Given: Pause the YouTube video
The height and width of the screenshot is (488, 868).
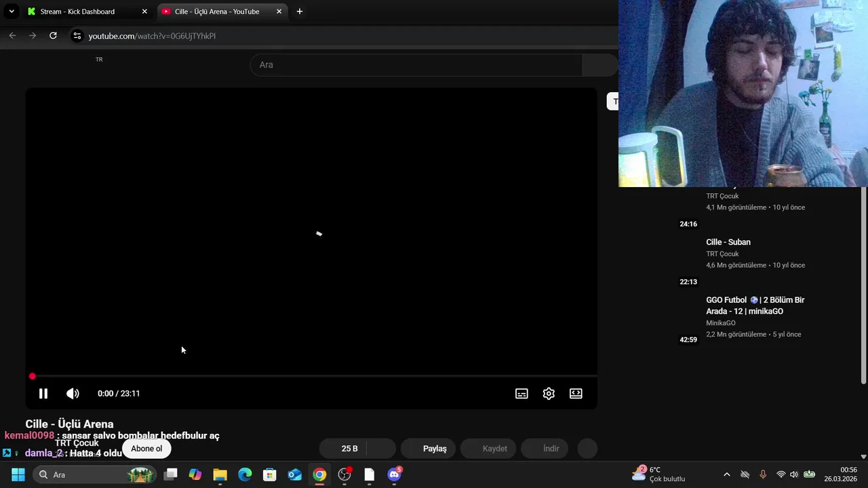Looking at the screenshot, I should click(43, 393).
